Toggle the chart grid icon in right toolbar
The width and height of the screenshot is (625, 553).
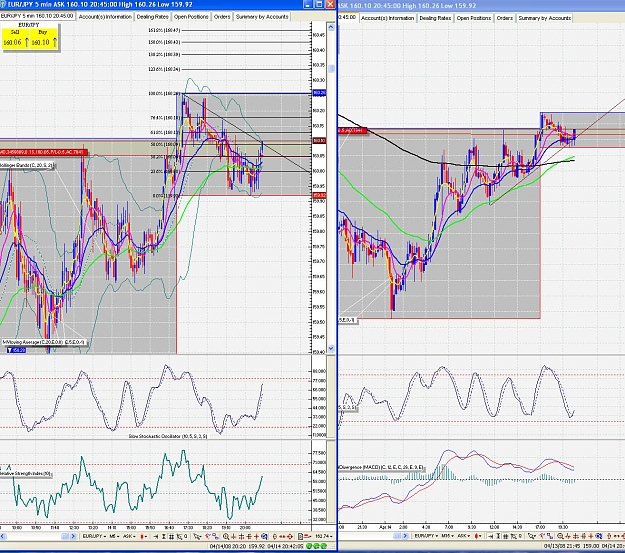tap(505, 536)
